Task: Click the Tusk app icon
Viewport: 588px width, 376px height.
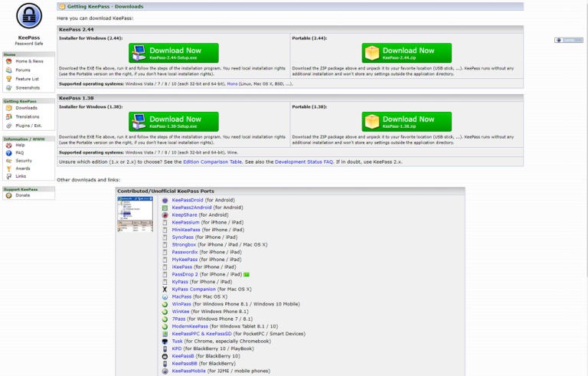Action: [x=165, y=342]
